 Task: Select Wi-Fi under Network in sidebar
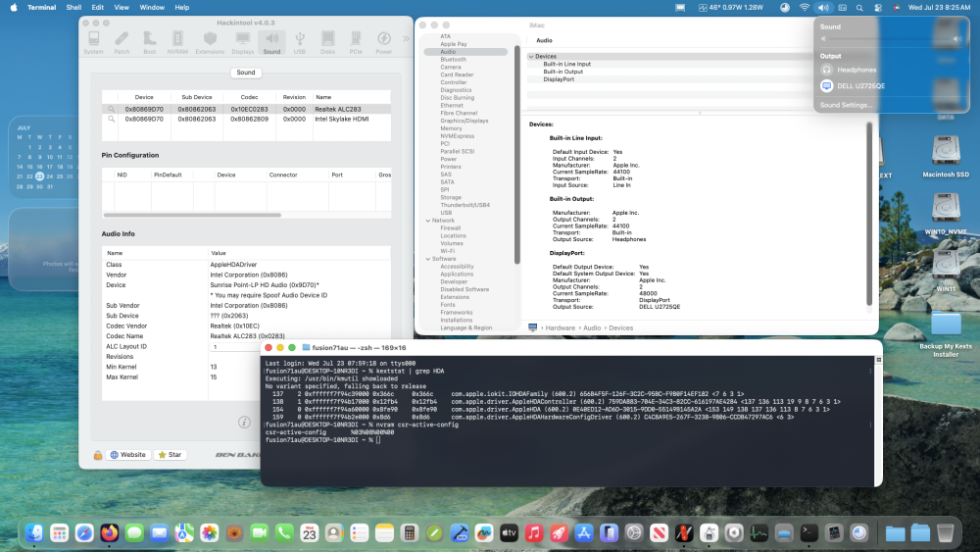[448, 251]
